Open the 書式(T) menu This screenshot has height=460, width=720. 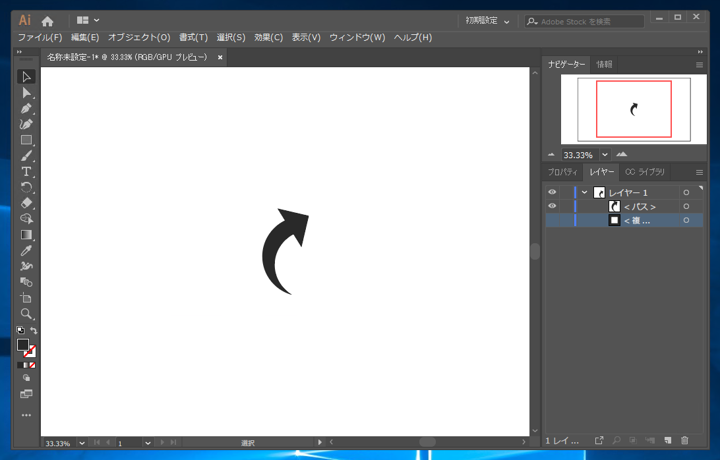(x=193, y=38)
